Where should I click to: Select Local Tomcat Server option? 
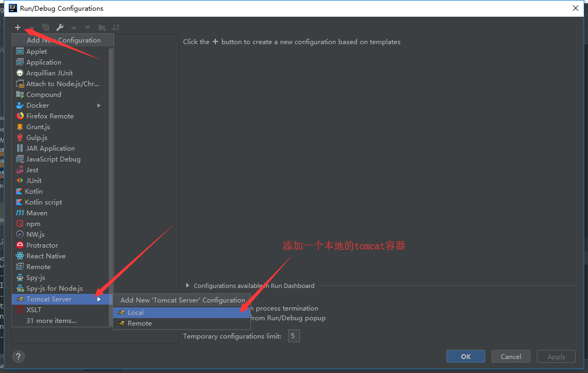click(181, 313)
